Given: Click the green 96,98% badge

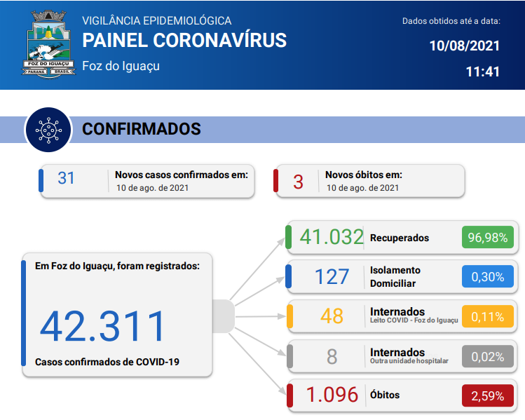Looking at the screenshot, I should coord(488,238).
